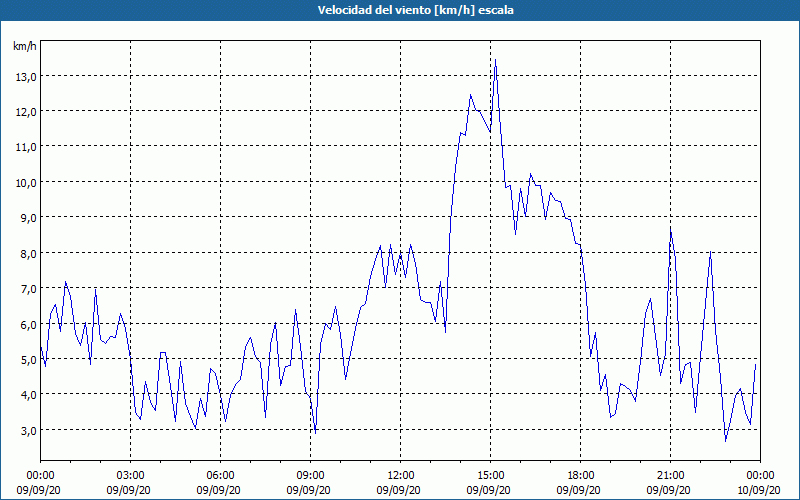Click the '12:00' time label on the x-axis
800x500 pixels.
pos(401,476)
